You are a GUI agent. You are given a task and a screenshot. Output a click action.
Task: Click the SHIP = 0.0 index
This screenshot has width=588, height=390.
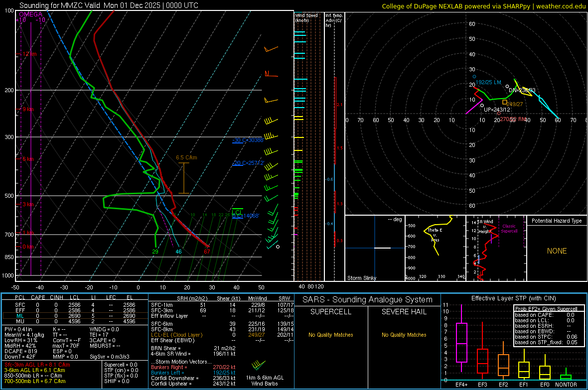117,381
